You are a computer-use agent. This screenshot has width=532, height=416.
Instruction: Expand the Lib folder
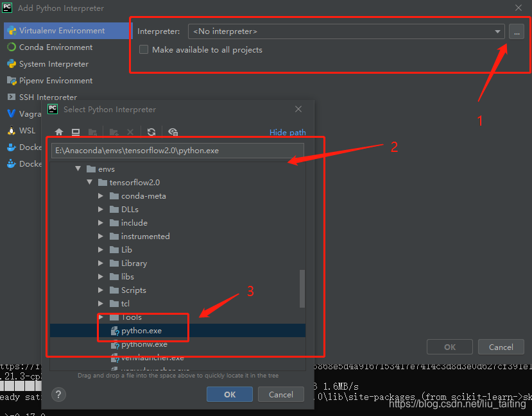[100, 250]
